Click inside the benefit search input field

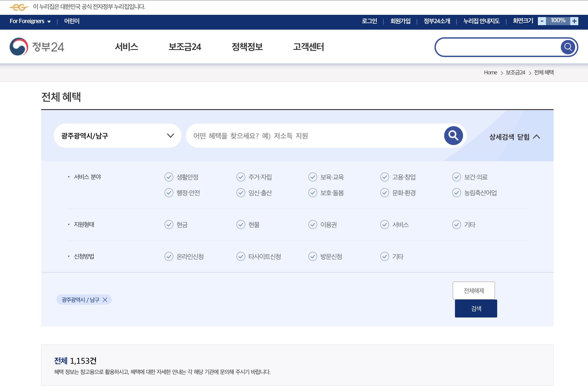pyautogui.click(x=310, y=135)
